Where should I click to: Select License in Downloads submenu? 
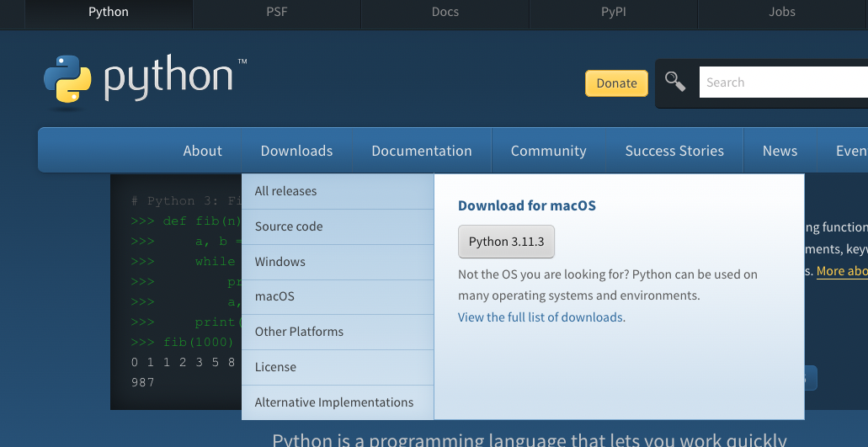click(x=338, y=367)
